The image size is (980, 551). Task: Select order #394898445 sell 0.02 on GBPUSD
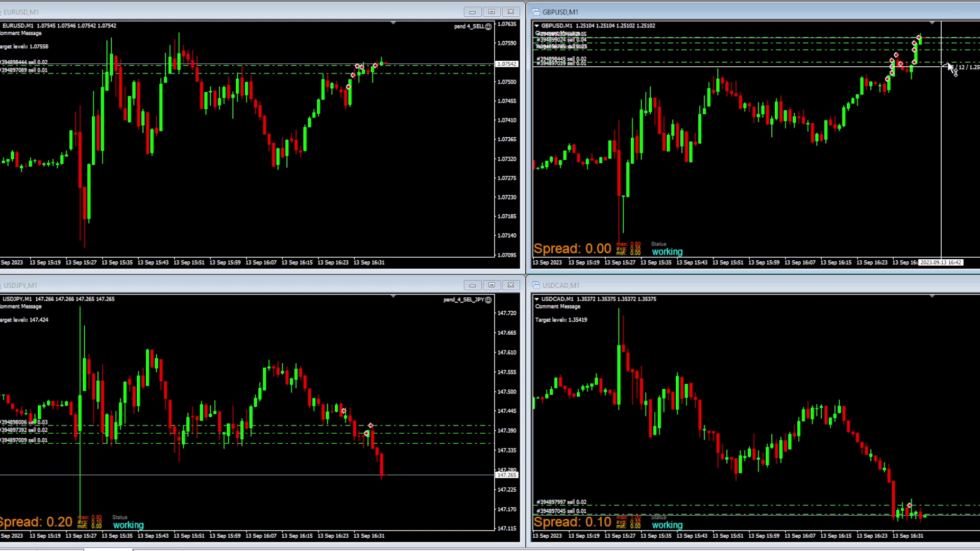[x=561, y=59]
